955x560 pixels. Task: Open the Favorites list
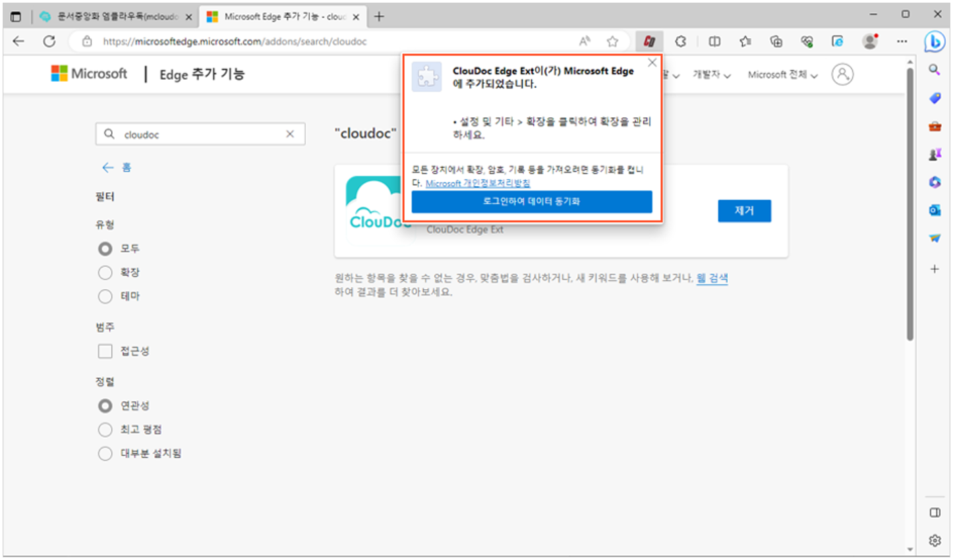point(745,42)
